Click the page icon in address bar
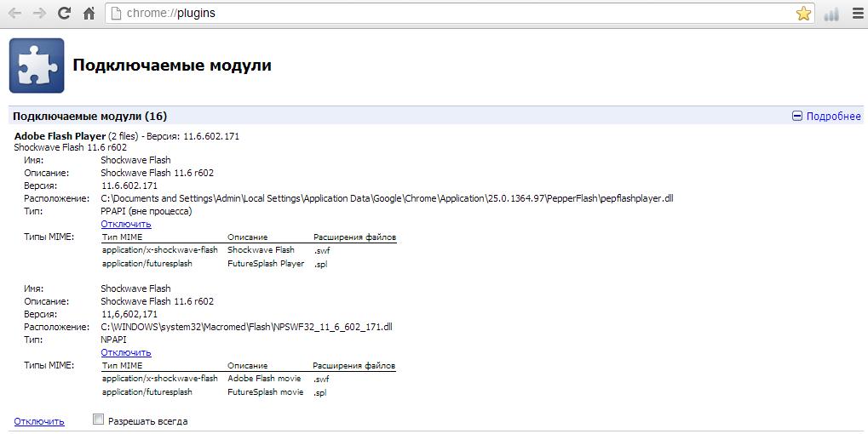This screenshot has width=868, height=434. point(116,14)
